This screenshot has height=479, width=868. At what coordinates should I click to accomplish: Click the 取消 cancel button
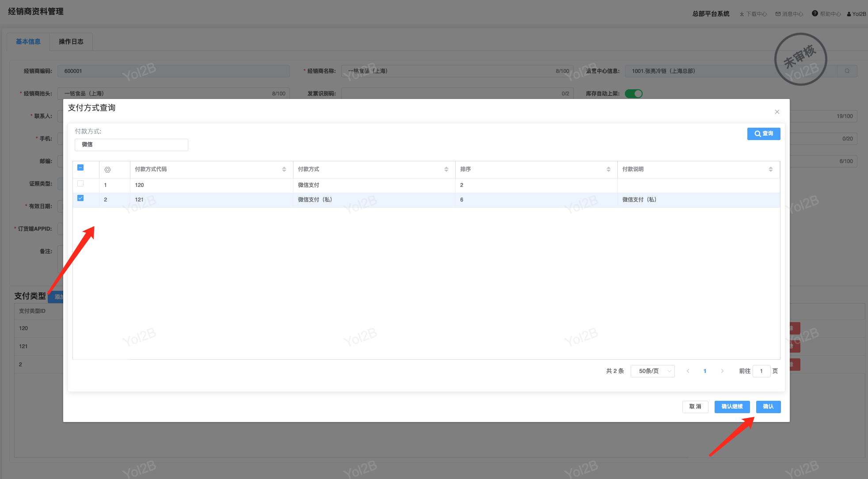695,407
